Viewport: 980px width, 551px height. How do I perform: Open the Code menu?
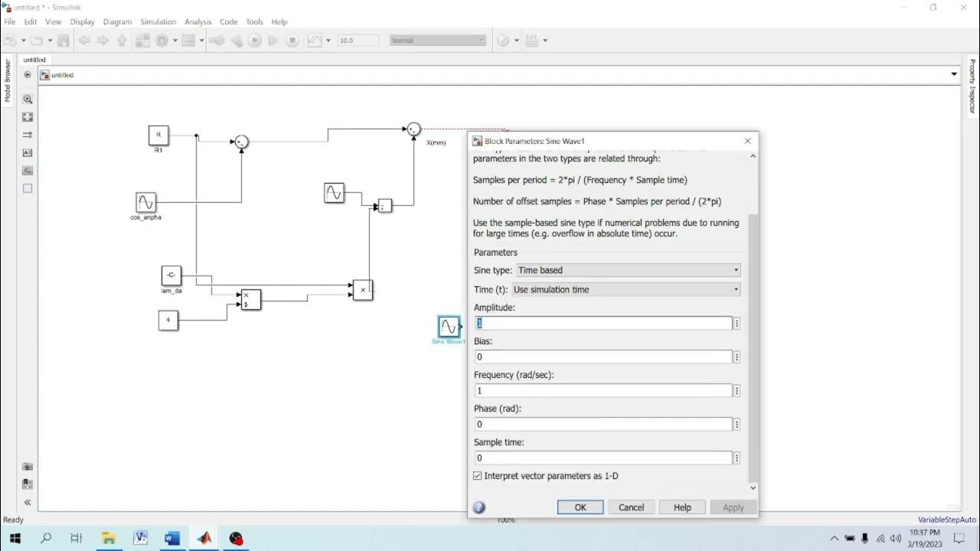[228, 22]
